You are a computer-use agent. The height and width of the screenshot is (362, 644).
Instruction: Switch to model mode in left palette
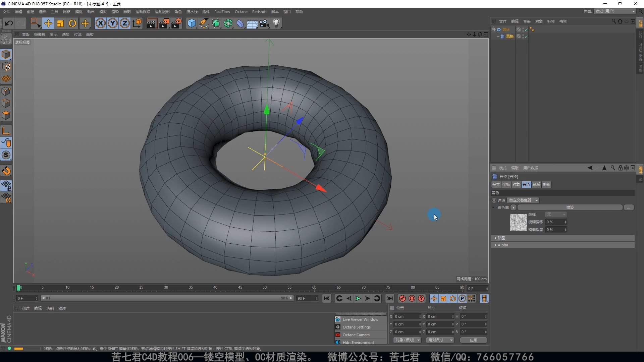(6, 54)
